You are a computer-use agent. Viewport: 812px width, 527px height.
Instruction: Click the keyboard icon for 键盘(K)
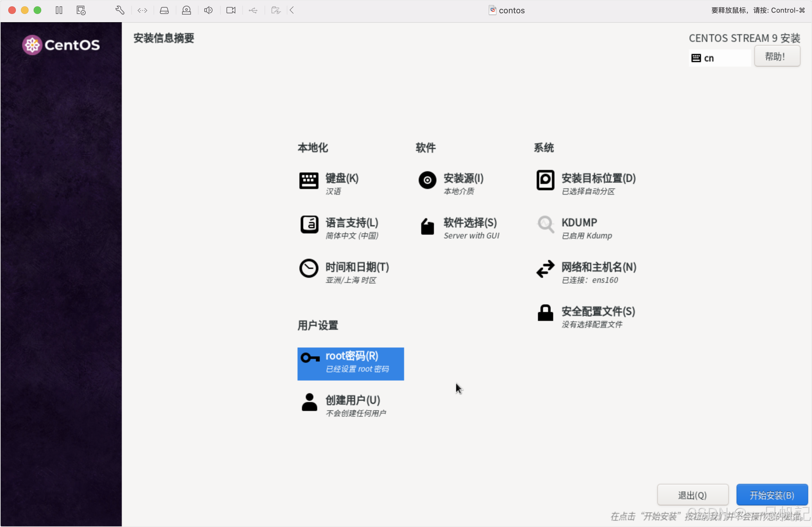(309, 180)
